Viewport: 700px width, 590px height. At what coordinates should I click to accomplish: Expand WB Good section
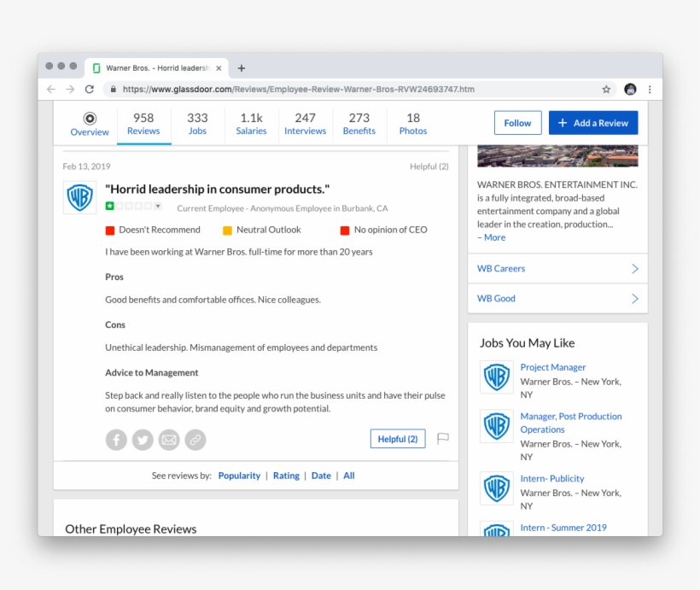pyautogui.click(x=634, y=299)
